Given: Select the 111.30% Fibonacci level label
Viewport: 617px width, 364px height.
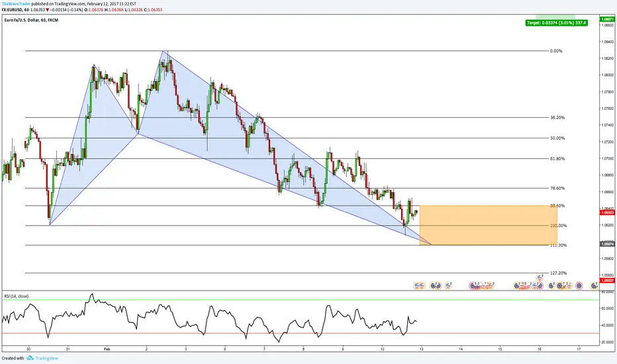Looking at the screenshot, I should [x=558, y=245].
